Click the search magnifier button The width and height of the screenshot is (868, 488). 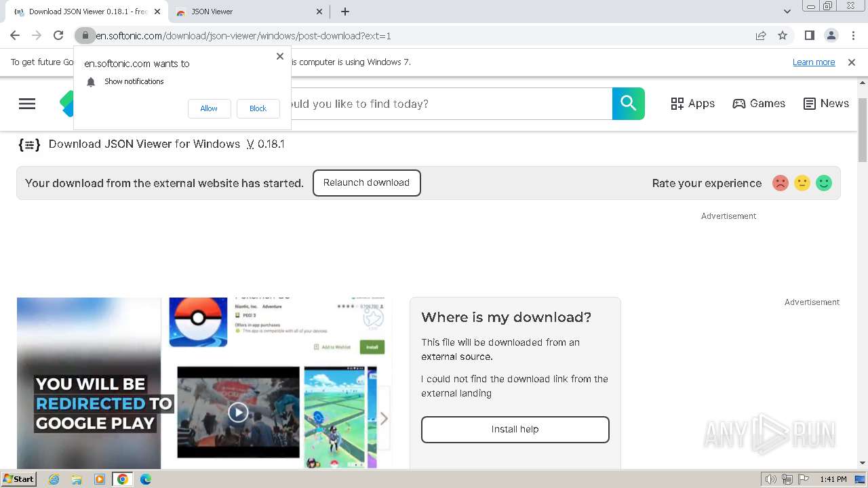(x=629, y=104)
